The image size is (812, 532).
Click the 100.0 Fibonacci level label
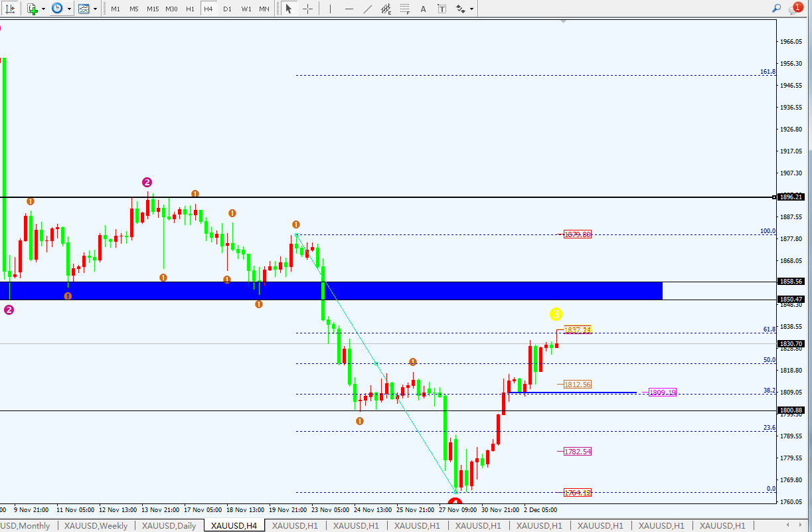[768, 231]
